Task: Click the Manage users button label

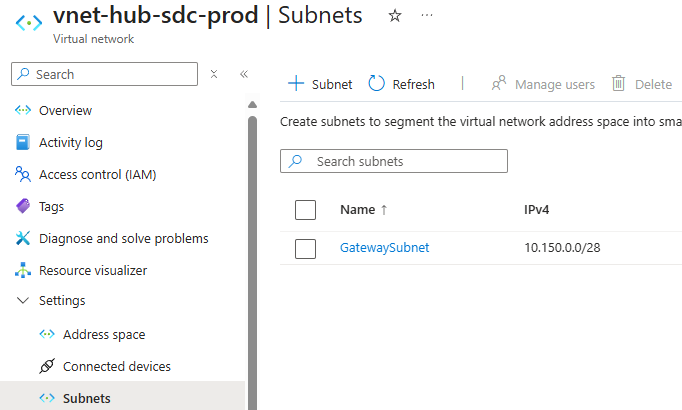Action: pos(555,84)
